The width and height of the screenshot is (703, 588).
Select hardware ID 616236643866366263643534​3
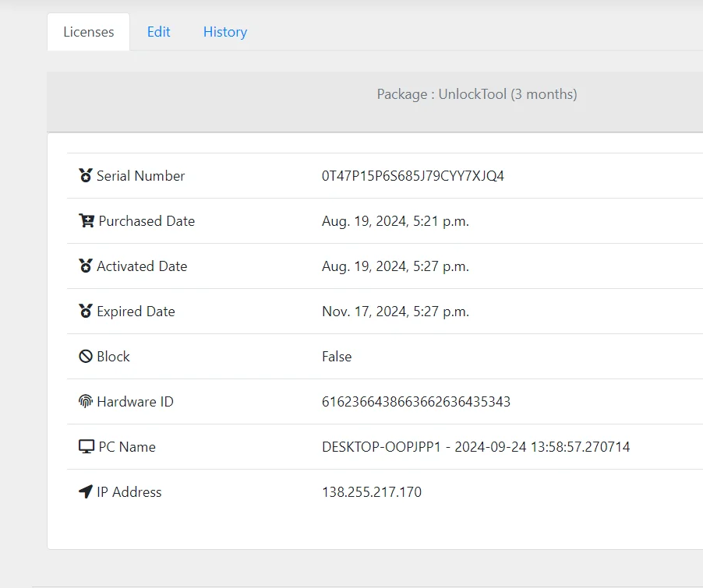416,402
